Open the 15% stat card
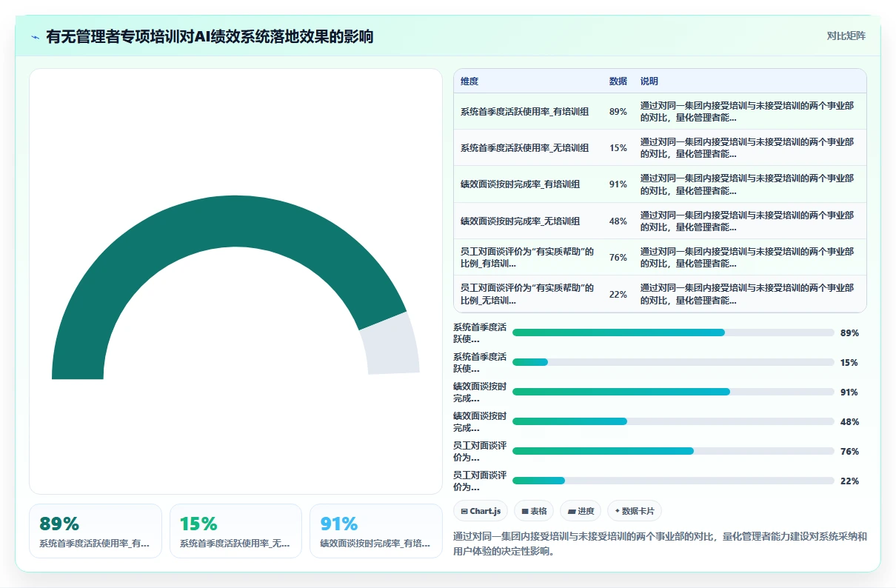Image resolution: width=896 pixels, height=588 pixels. [x=235, y=531]
